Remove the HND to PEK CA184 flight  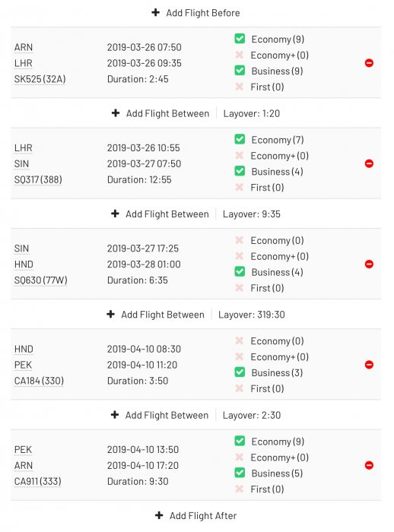click(369, 365)
